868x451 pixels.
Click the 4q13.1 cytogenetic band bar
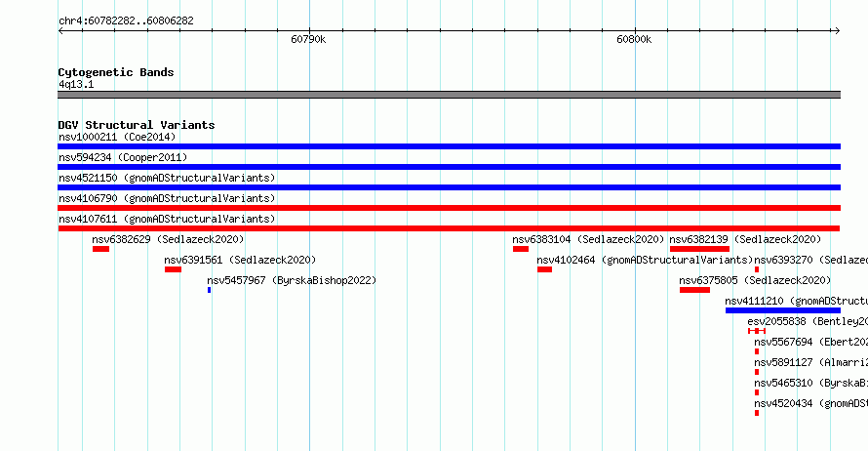[x=449, y=95]
